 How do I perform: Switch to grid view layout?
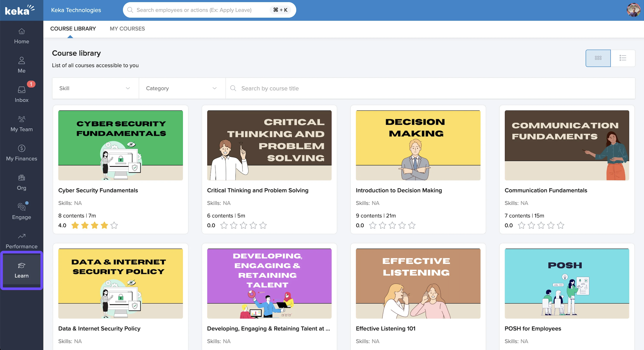pos(598,58)
